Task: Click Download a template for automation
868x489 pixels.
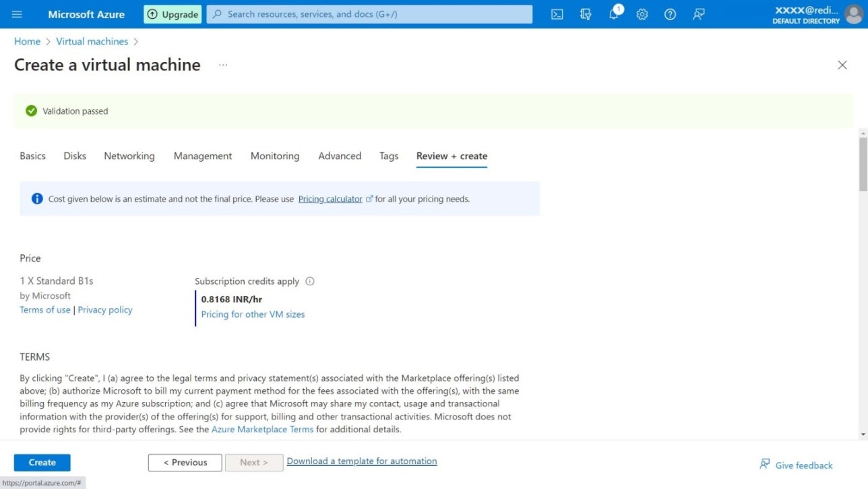Action: [x=362, y=461]
